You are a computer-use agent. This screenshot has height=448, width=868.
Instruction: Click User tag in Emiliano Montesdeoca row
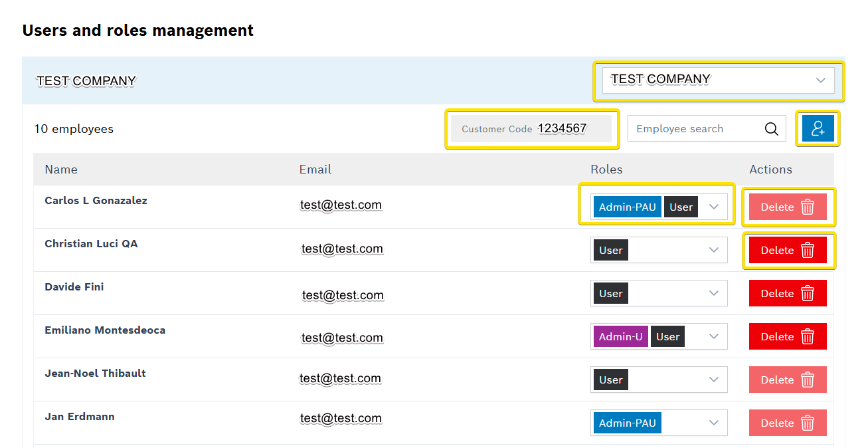[668, 336]
